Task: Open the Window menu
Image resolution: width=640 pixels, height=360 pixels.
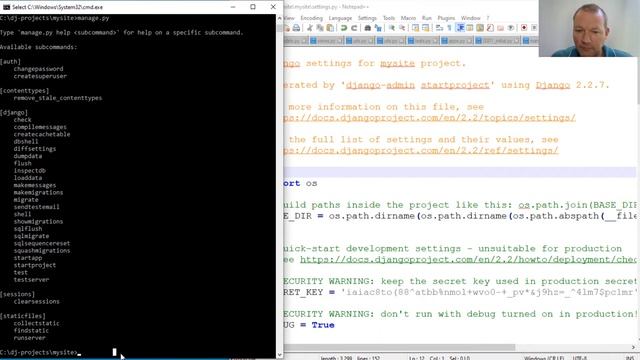Action: pos(470,18)
